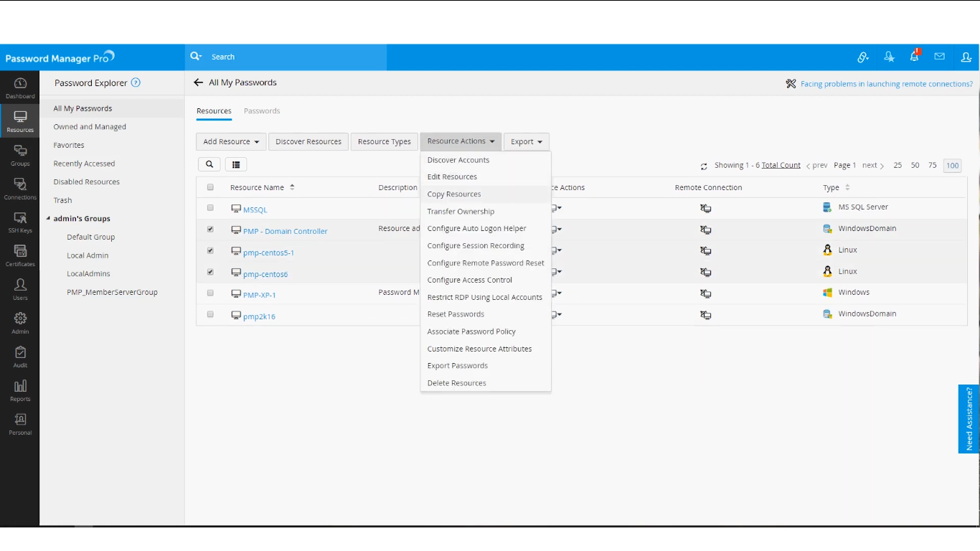Open the Export dropdown
The image size is (980, 551).
(527, 142)
